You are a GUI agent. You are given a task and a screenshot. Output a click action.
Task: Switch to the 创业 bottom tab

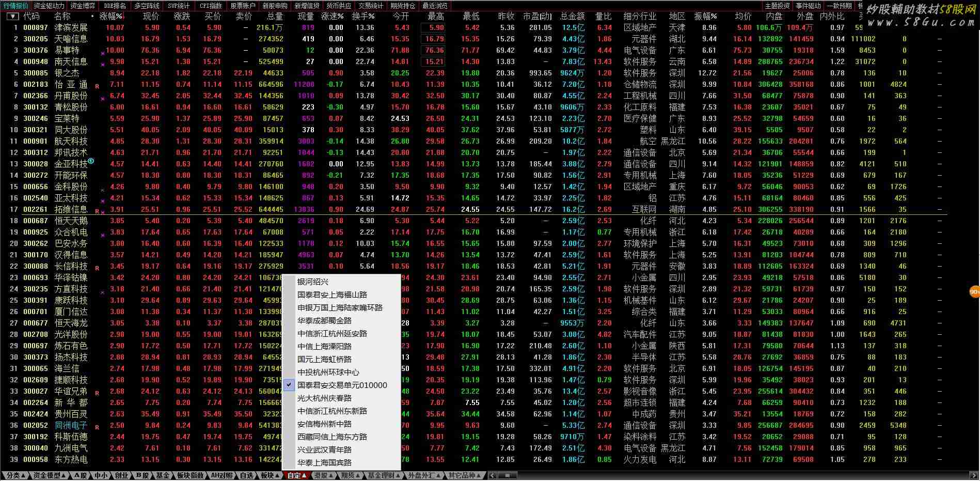click(x=122, y=475)
